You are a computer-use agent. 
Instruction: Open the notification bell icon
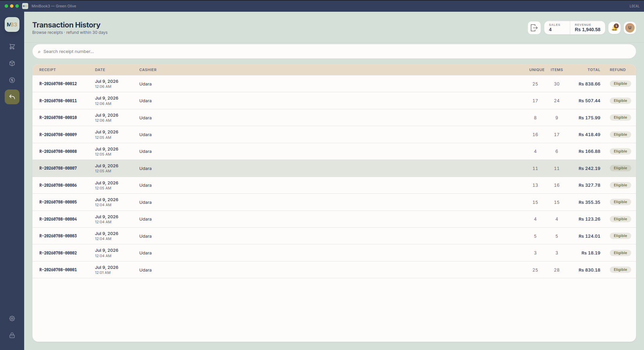click(614, 28)
